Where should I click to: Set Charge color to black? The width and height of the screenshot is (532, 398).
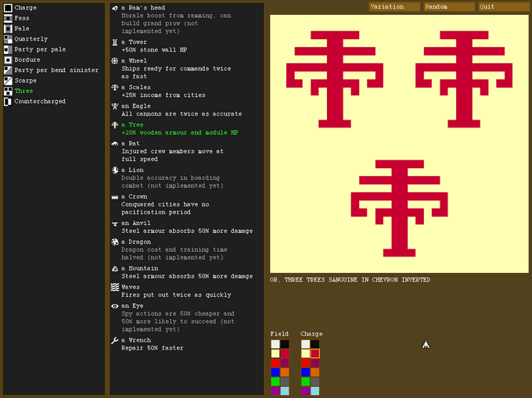(315, 344)
